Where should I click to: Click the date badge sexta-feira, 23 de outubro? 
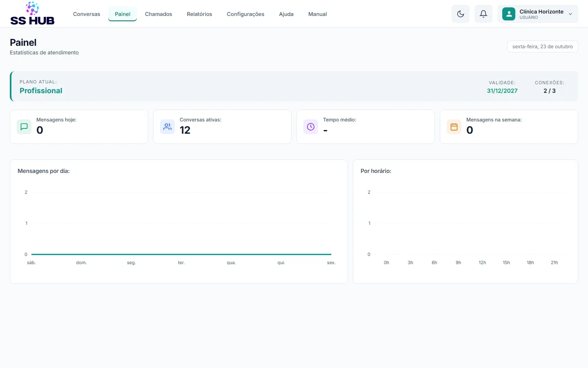click(542, 47)
